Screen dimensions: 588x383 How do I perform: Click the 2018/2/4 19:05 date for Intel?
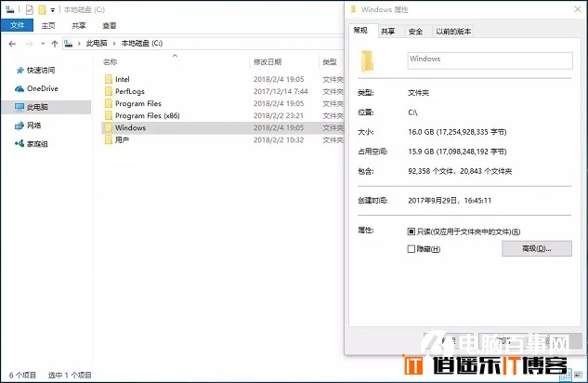[x=279, y=79]
